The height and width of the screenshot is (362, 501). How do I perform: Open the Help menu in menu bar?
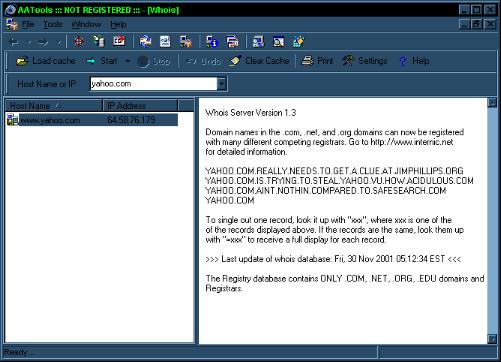coord(118,24)
